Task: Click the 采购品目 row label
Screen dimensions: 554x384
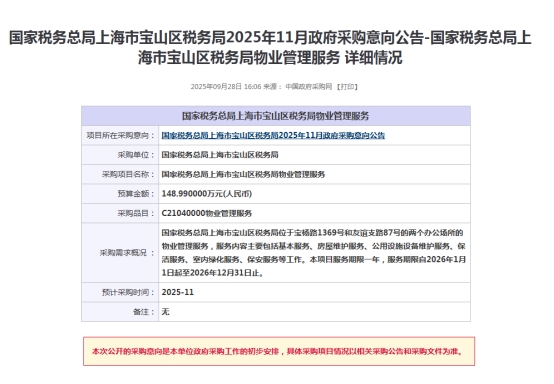Action: click(136, 213)
